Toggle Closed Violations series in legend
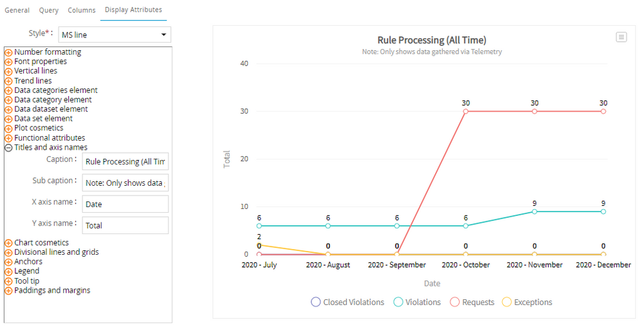 pos(347,302)
